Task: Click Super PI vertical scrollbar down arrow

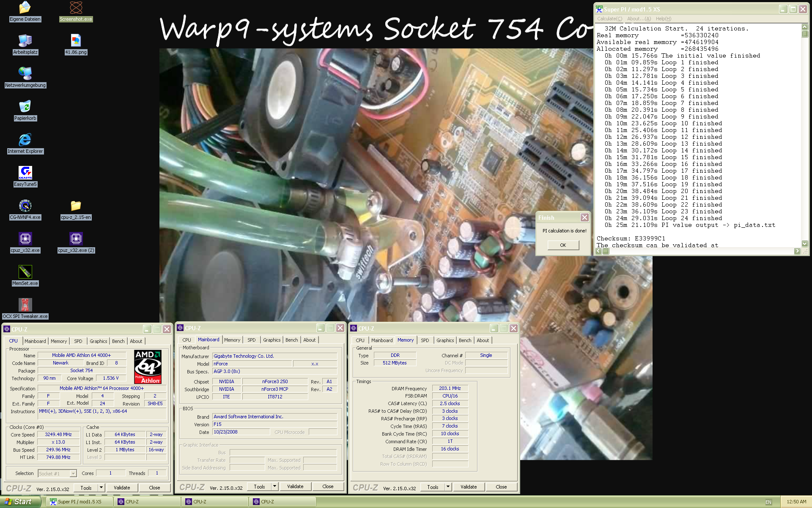Action: point(804,243)
